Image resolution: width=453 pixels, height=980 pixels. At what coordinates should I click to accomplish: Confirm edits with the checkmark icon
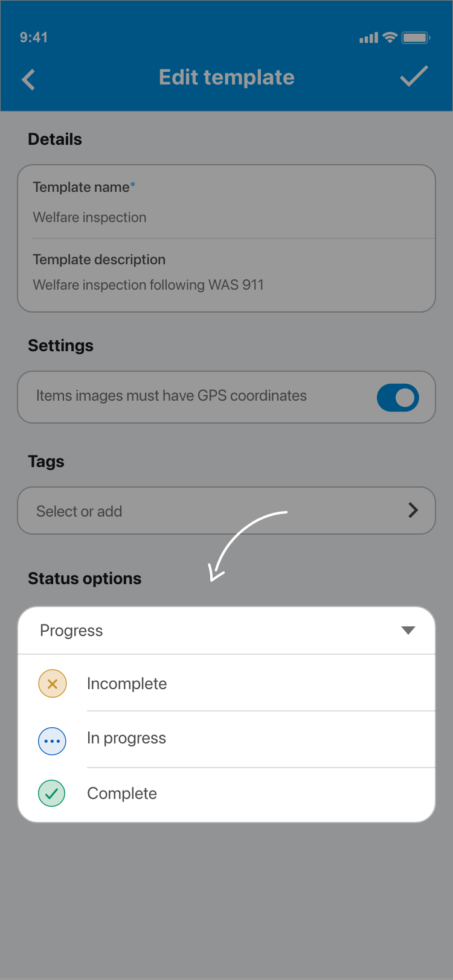click(x=414, y=77)
